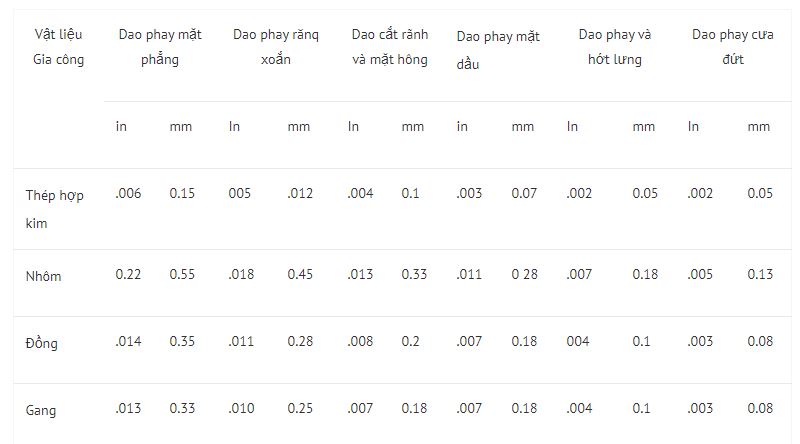Select 'Dao cắt rãnh và mặt hông' header

coord(389,47)
